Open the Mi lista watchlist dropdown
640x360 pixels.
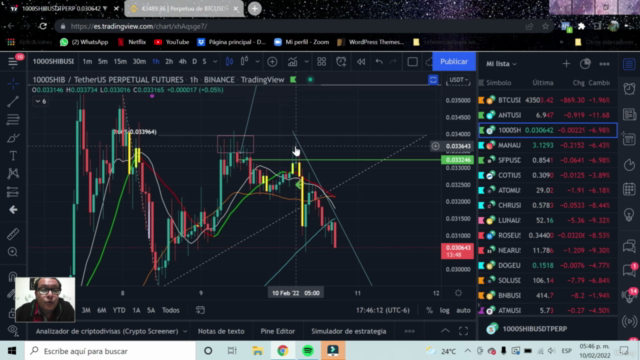coord(501,64)
